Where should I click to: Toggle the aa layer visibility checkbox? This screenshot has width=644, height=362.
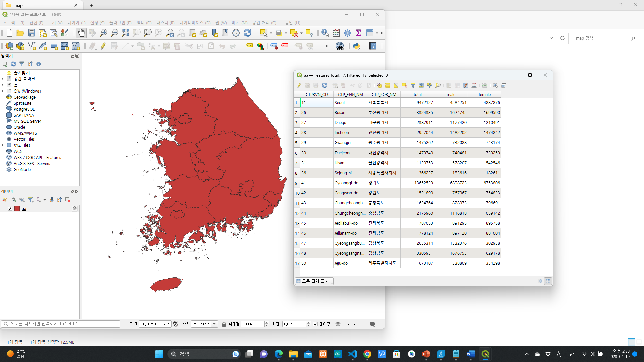coord(10,208)
